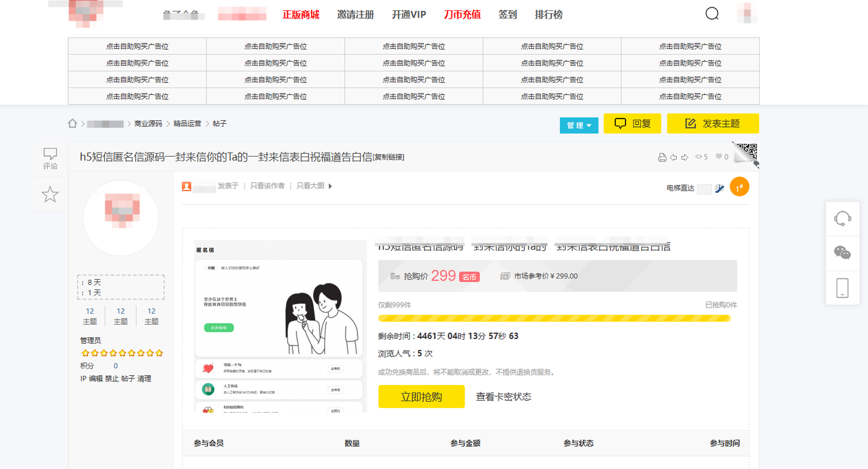Click the 电梯直达 escalator jump icon
Viewport: 868px width, 469px height.
point(720,188)
